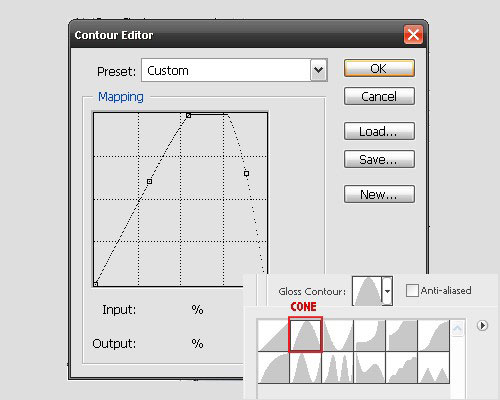Pick the Sawtooth contour thumbnail in bottom row
The height and width of the screenshot is (400, 500).
[x=434, y=367]
